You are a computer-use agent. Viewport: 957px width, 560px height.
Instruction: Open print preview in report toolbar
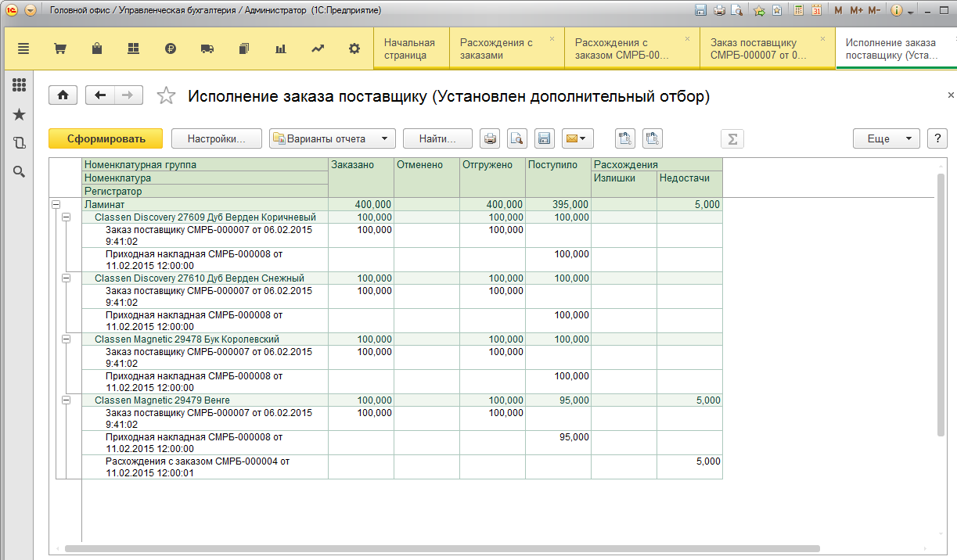517,138
